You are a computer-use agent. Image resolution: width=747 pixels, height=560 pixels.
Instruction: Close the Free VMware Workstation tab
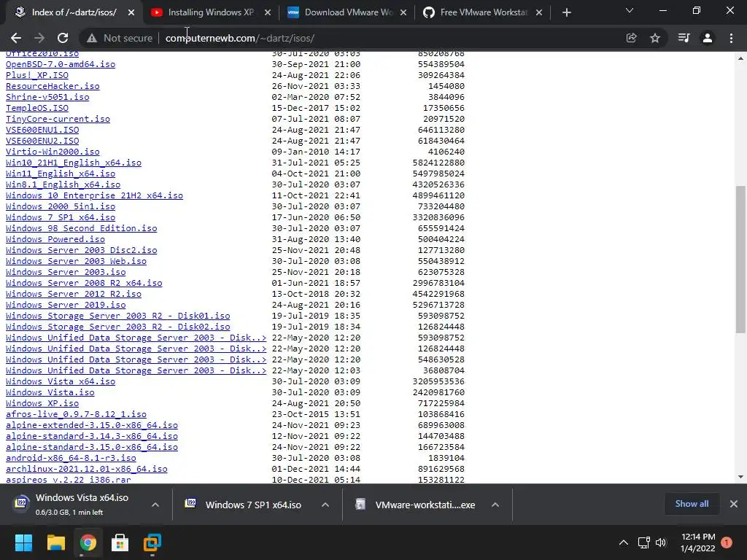[539, 13]
